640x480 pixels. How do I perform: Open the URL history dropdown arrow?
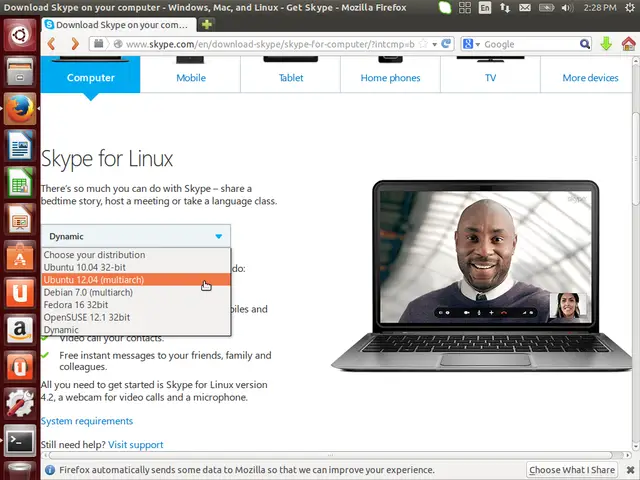click(x=435, y=44)
